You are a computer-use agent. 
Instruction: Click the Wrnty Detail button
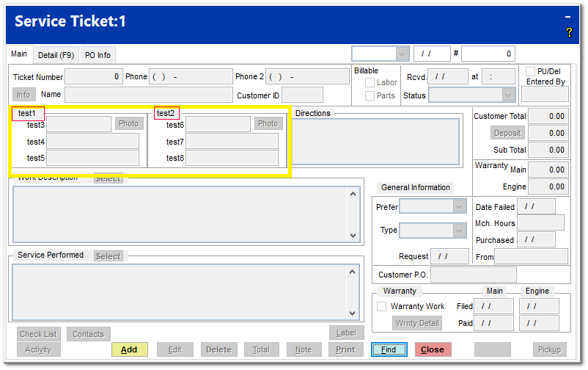[417, 323]
